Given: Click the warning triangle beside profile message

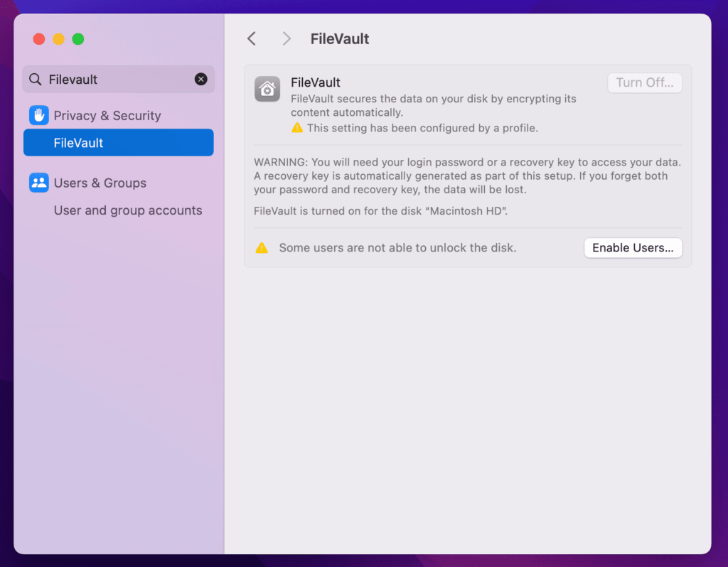Looking at the screenshot, I should [x=298, y=129].
